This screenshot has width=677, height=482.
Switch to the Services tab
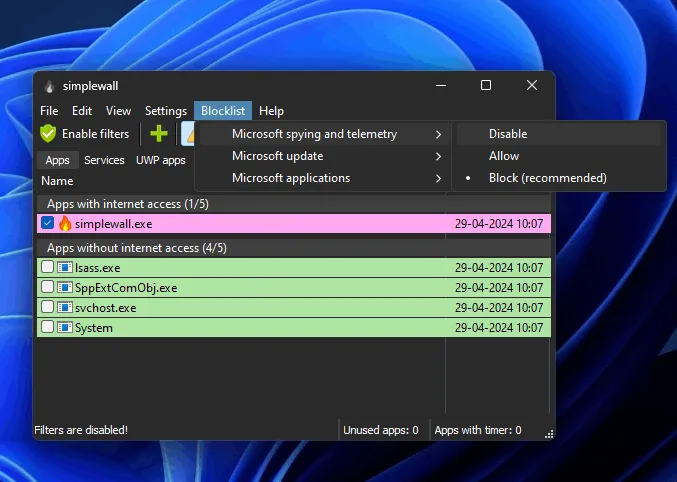pos(104,160)
